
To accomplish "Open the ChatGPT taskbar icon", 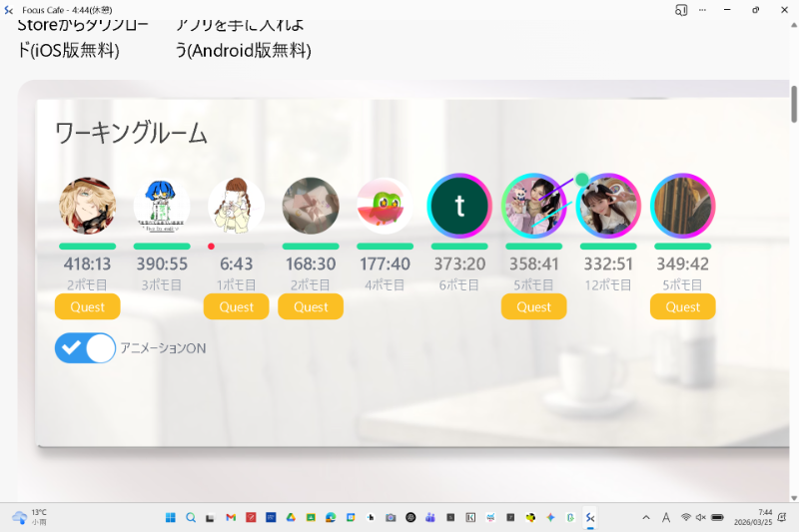I will (410, 518).
